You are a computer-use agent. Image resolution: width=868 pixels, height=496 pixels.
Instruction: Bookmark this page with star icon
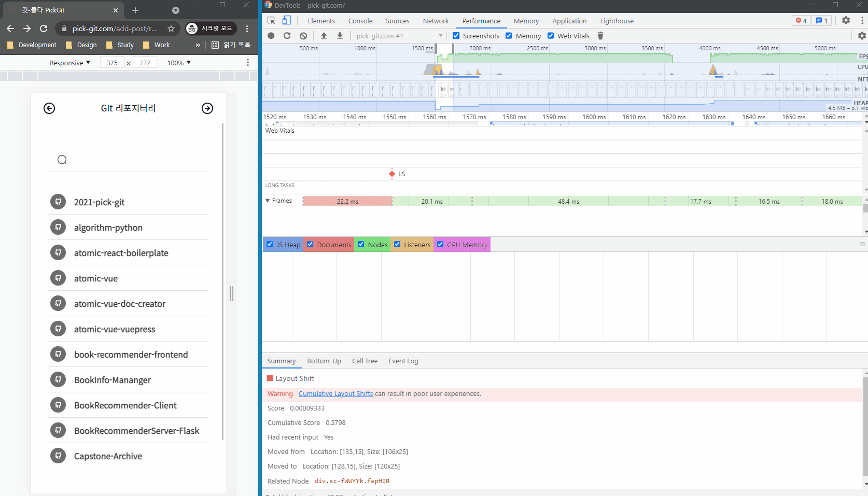(x=171, y=29)
